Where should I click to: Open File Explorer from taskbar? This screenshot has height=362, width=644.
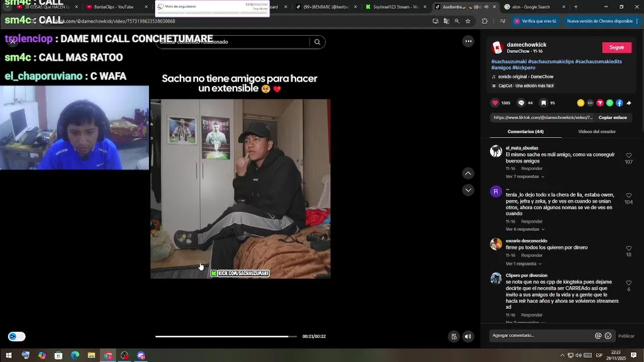[x=92, y=355]
